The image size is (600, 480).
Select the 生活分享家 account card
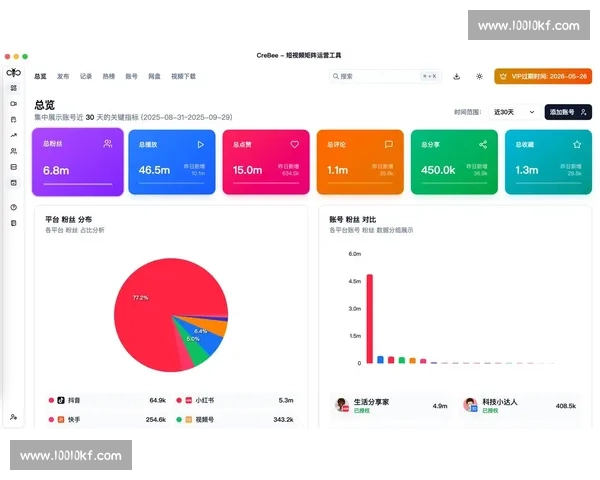pos(392,405)
